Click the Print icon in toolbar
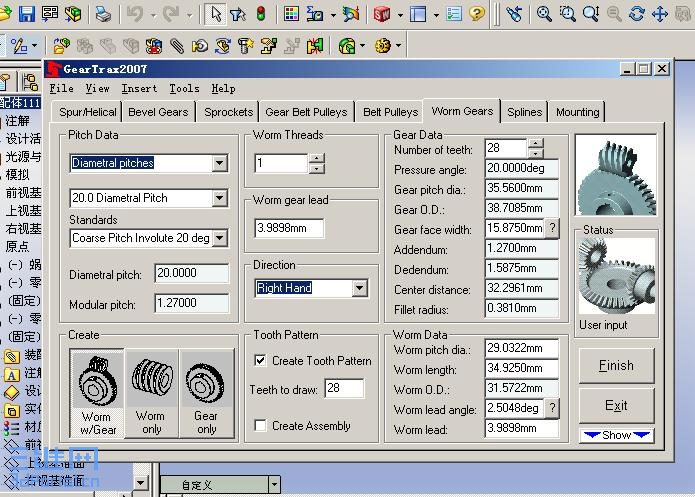 tap(103, 14)
